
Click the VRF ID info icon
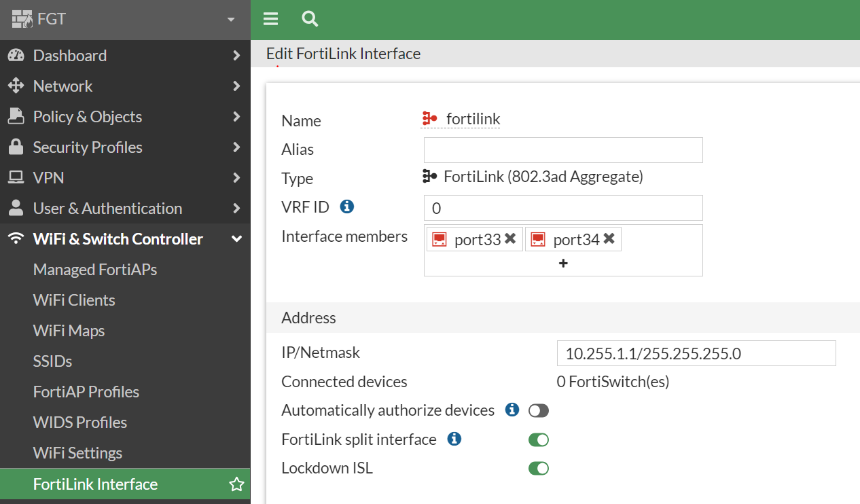[346, 206]
